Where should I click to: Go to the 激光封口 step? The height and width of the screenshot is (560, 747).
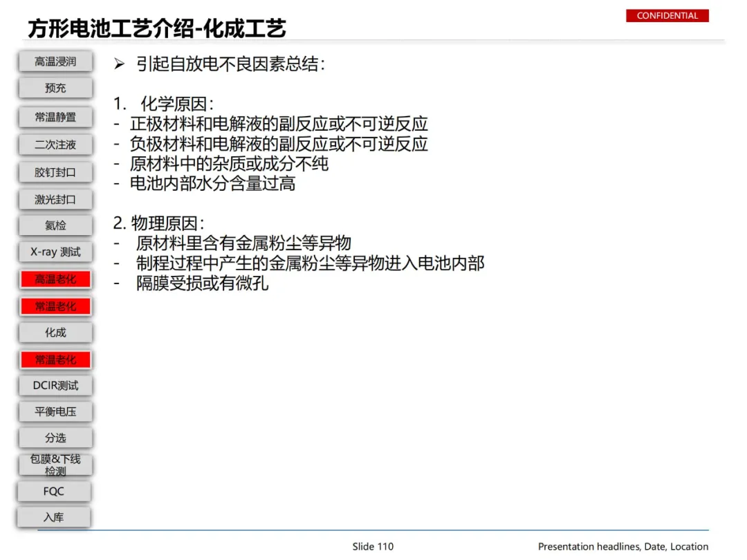point(55,200)
